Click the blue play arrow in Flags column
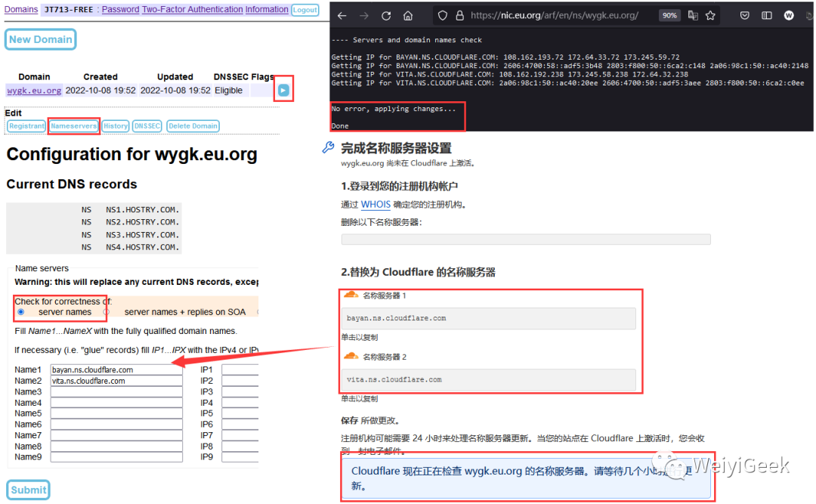Image resolution: width=816 pixels, height=504 pixels. pos(283,88)
